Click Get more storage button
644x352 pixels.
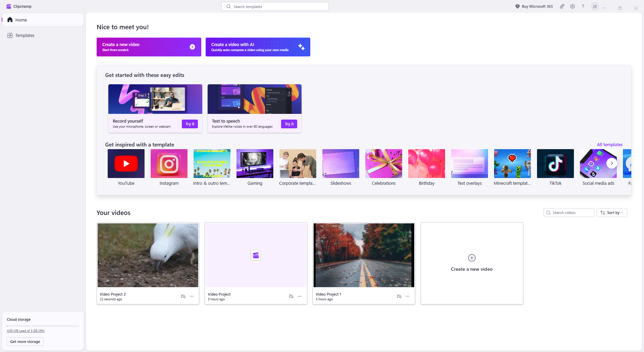(25, 342)
